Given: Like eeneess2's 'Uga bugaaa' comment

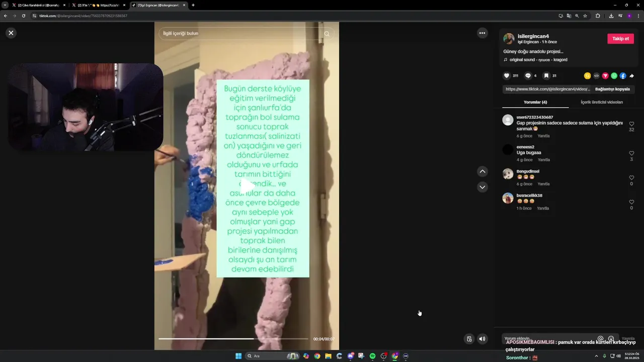Looking at the screenshot, I should click(631, 153).
